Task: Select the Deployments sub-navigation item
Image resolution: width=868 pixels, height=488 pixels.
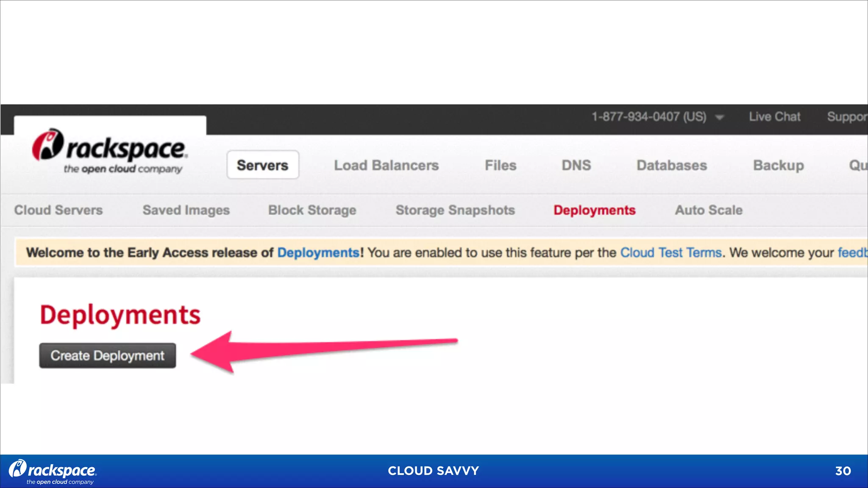Action: point(594,210)
